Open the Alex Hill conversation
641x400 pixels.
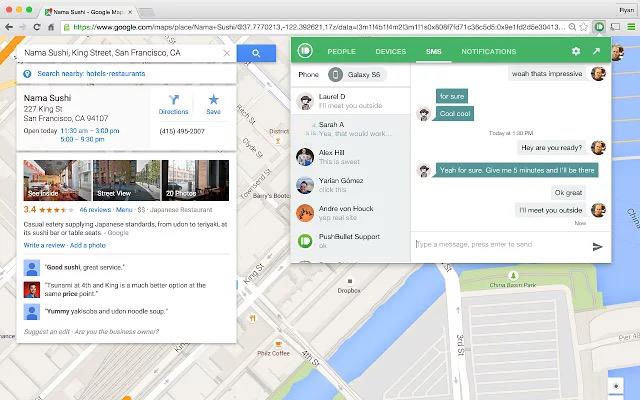pos(350,157)
